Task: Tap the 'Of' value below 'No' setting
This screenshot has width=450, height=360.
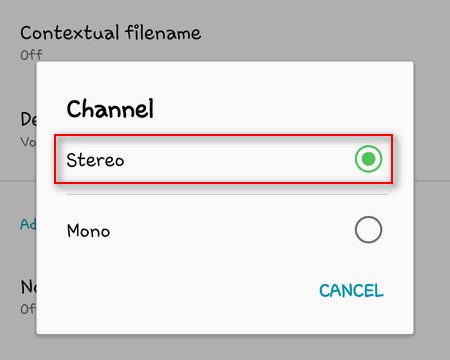Action: (x=28, y=309)
